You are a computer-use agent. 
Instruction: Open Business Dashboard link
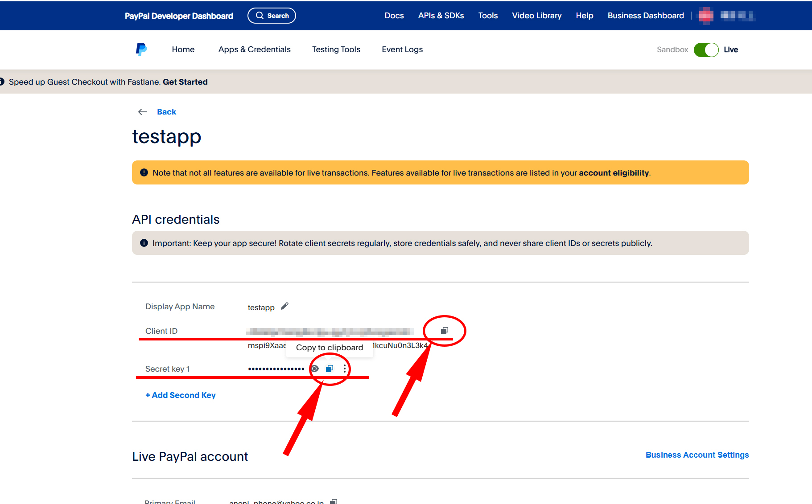click(646, 16)
